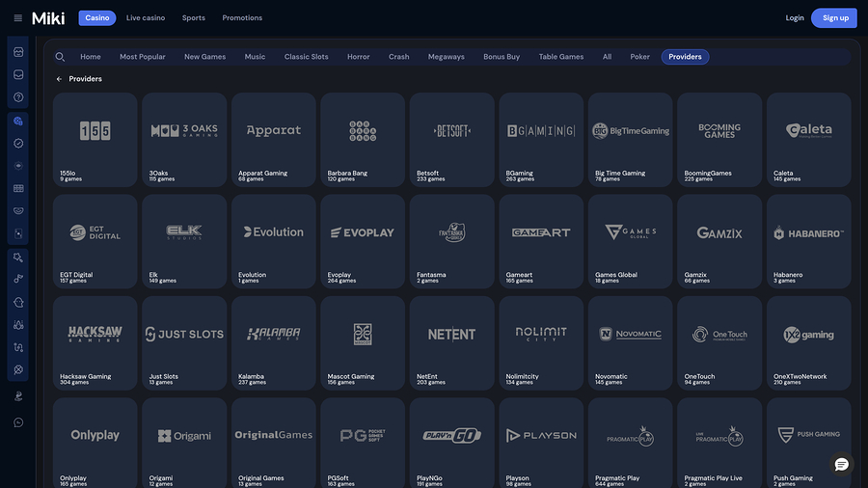The image size is (868, 488).
Task: Click the magic wand sidebar icon
Action: pos(18,258)
